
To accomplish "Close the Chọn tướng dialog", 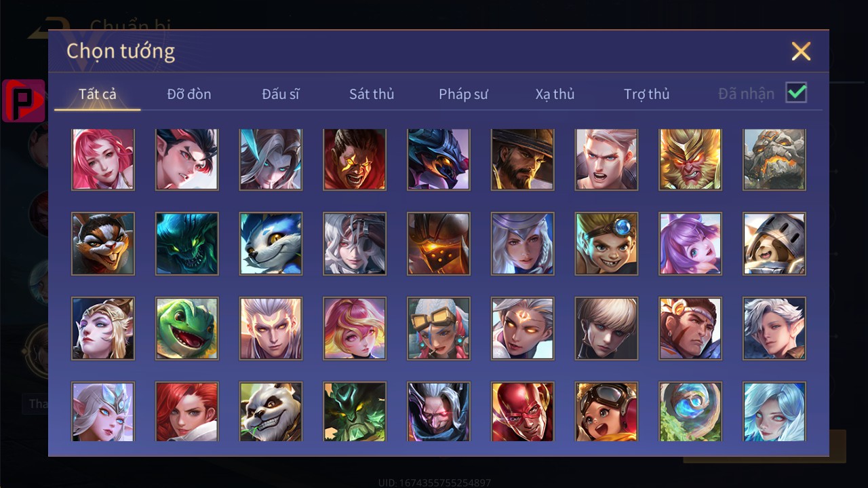I will click(x=801, y=51).
